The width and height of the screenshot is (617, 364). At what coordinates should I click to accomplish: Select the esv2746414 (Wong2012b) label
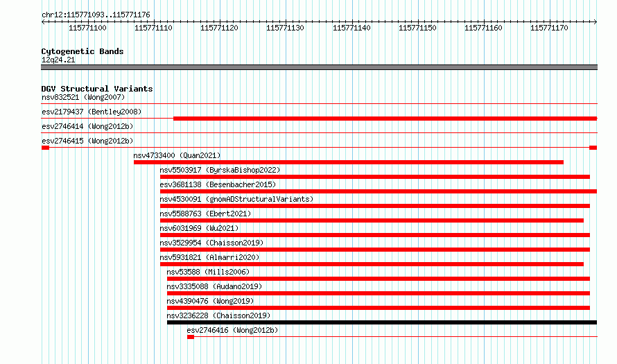pyautogui.click(x=87, y=126)
